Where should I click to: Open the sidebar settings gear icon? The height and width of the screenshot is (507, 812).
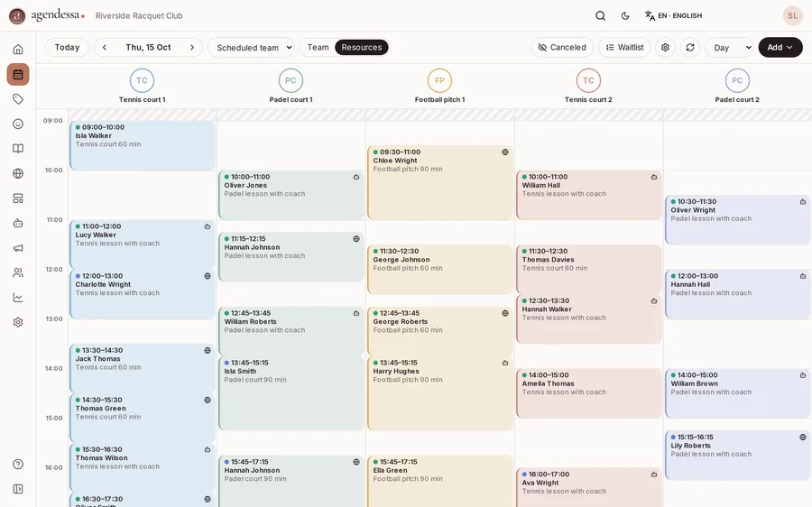point(18,322)
